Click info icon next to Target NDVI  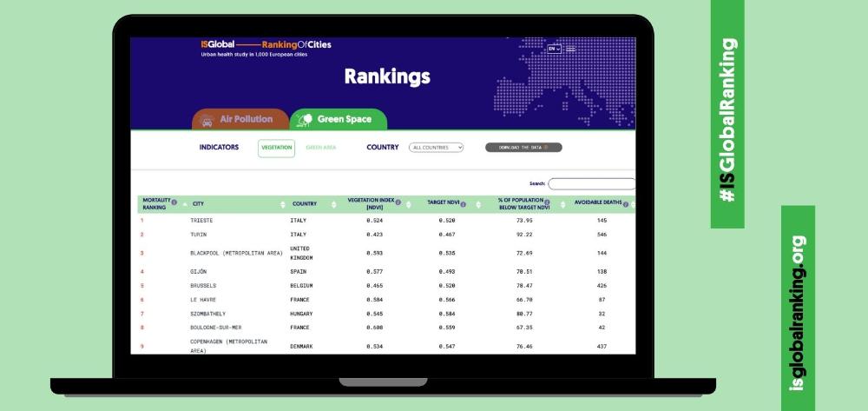pyautogui.click(x=464, y=205)
